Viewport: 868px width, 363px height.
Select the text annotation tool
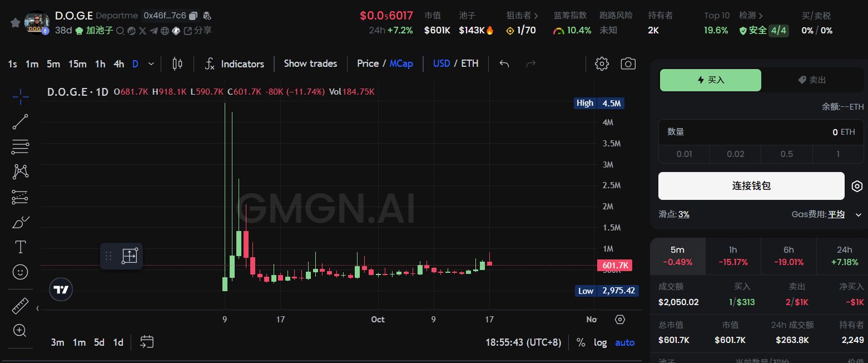(20, 247)
